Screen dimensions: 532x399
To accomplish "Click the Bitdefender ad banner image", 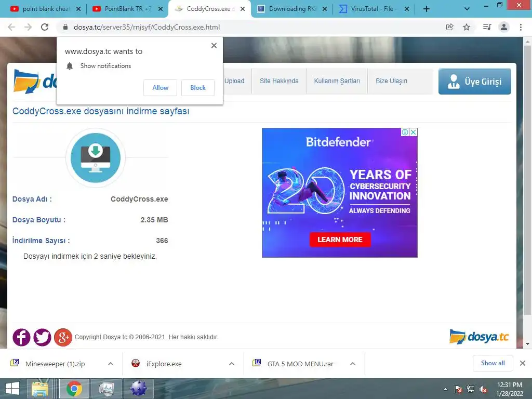I will tap(340, 193).
